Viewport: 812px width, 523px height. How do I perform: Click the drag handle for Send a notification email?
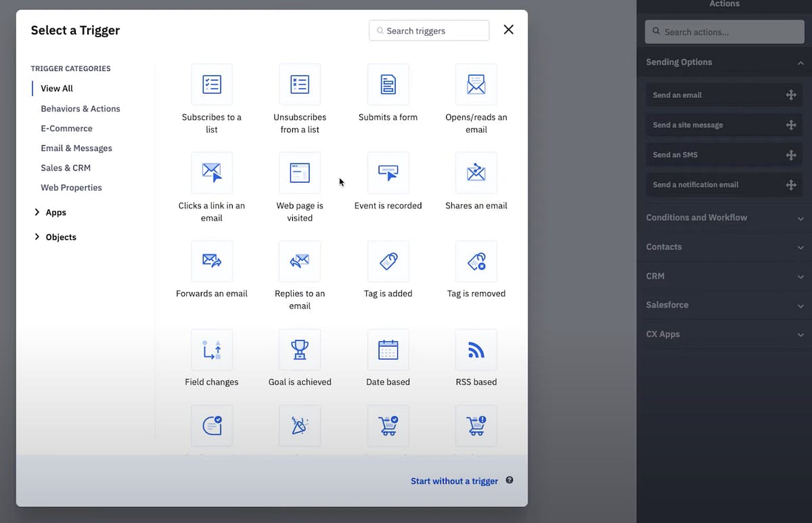click(x=791, y=185)
